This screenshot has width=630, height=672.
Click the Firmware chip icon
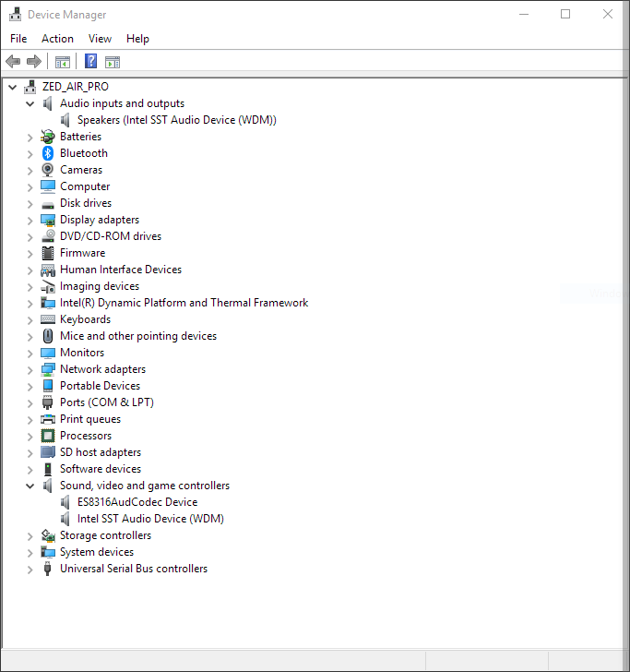[x=48, y=253]
